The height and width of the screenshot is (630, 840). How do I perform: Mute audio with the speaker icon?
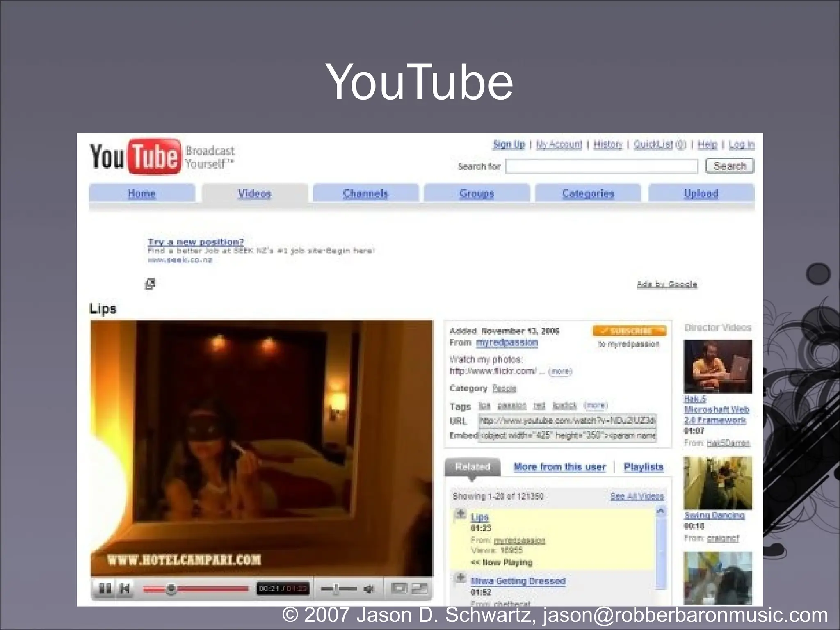point(369,589)
